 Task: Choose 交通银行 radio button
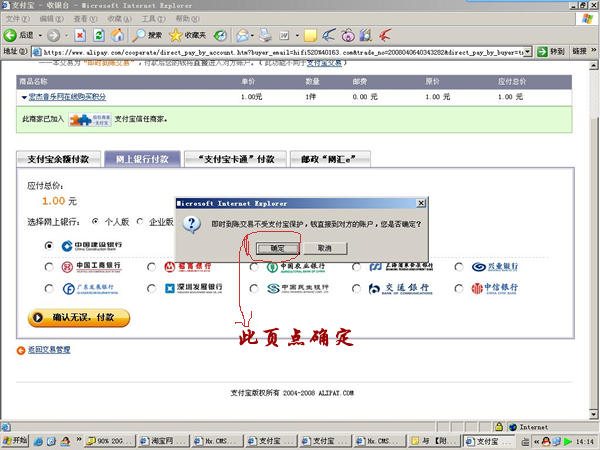pos(357,289)
